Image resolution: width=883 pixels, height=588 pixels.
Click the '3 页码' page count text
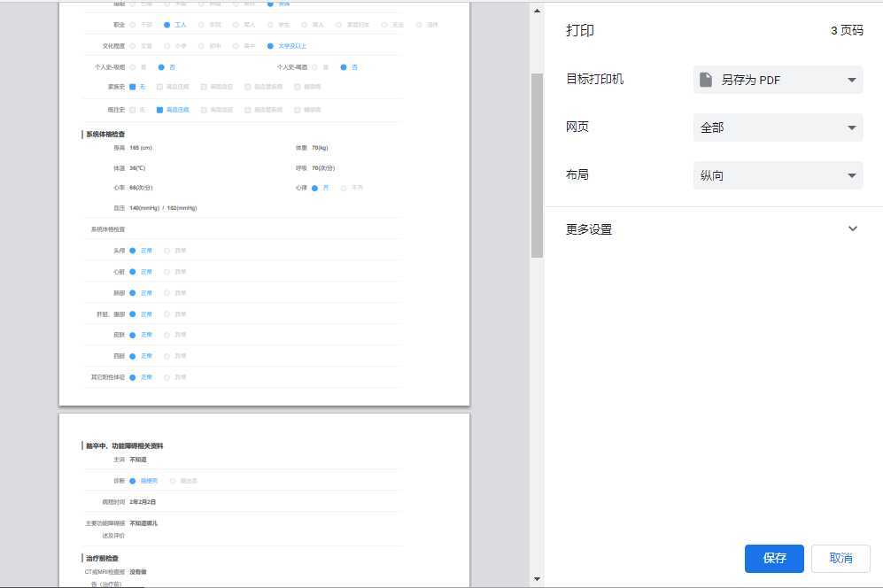(x=847, y=30)
